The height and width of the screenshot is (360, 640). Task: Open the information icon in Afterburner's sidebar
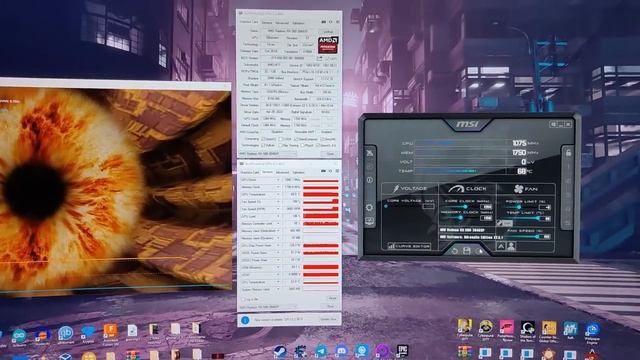[x=369, y=180]
